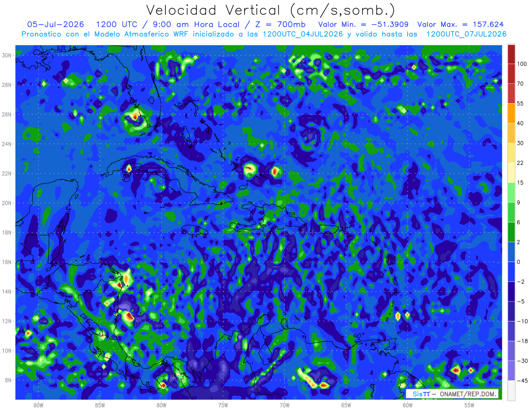The image size is (532, 411).
Task: Click the '26N' latitude label
Action: (x=8, y=114)
